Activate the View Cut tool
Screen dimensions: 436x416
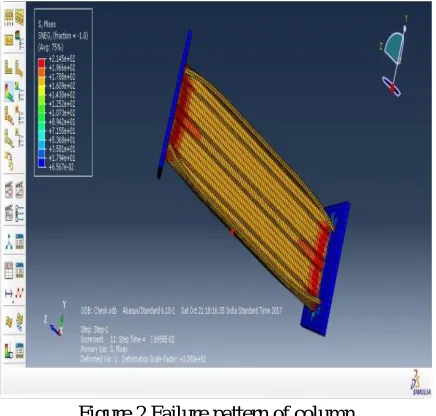coord(9,322)
